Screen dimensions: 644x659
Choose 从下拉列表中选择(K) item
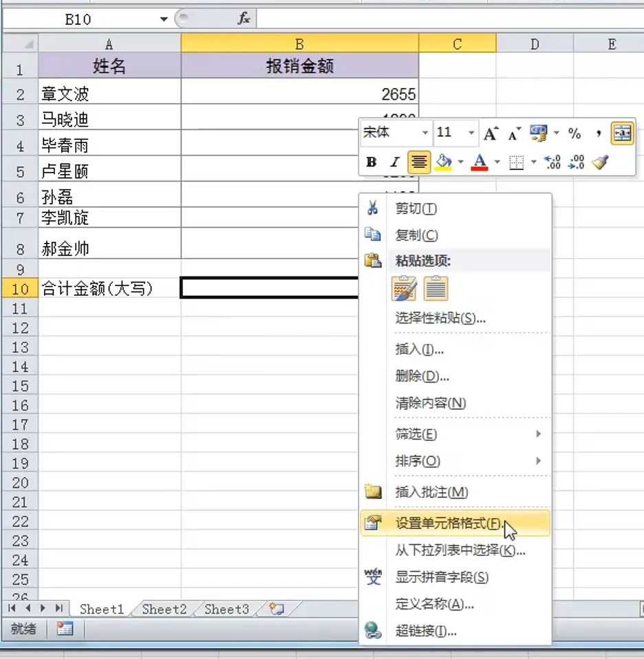pos(455,550)
